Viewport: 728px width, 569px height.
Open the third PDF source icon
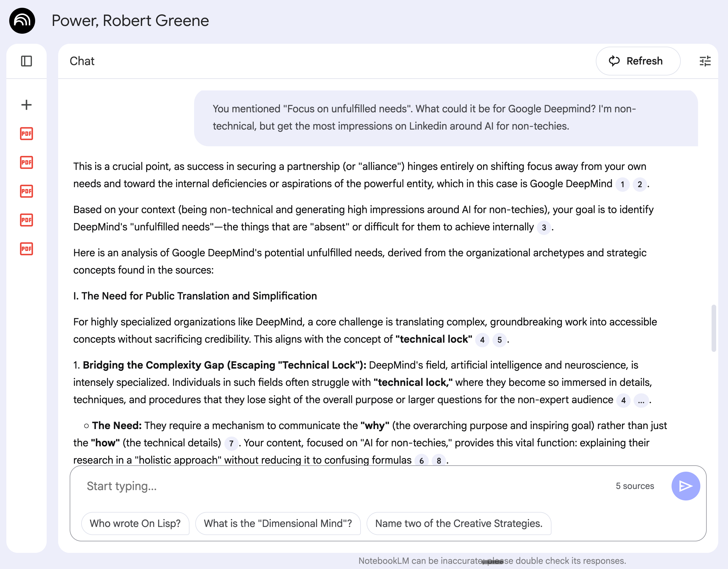point(26,191)
